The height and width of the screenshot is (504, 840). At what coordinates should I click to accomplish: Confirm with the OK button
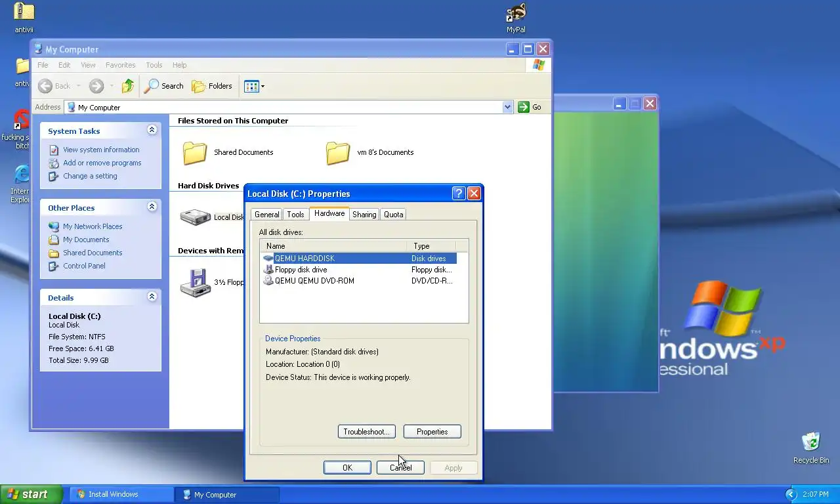[347, 468]
